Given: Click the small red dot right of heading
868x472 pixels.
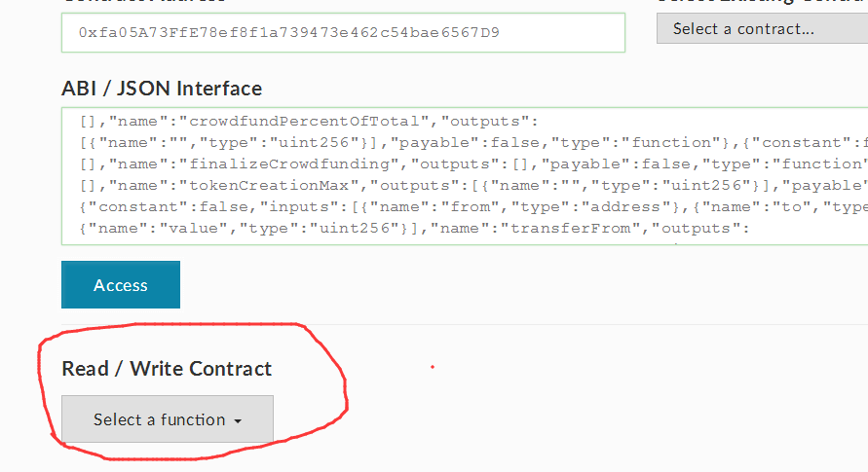Looking at the screenshot, I should [432, 367].
